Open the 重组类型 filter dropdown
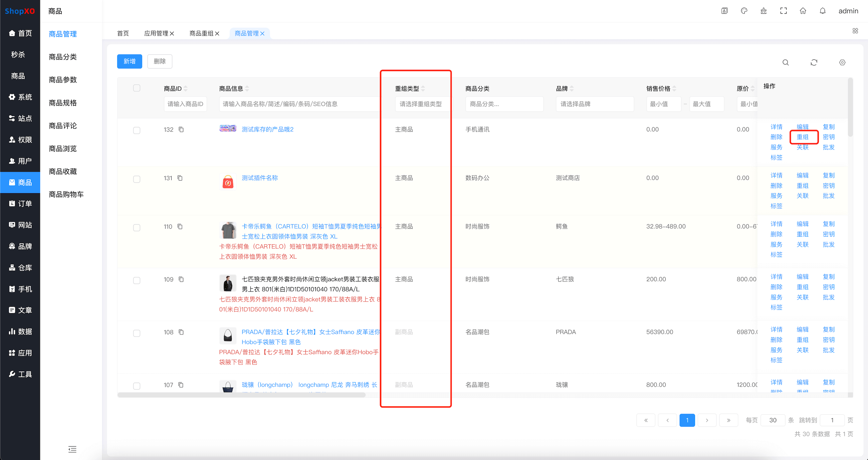 [x=421, y=104]
